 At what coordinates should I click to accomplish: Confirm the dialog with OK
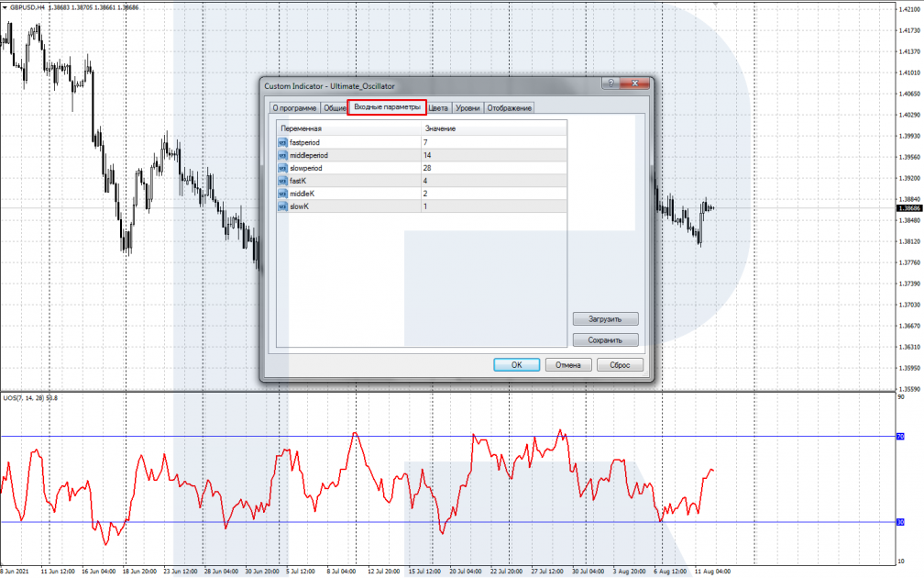tap(516, 364)
